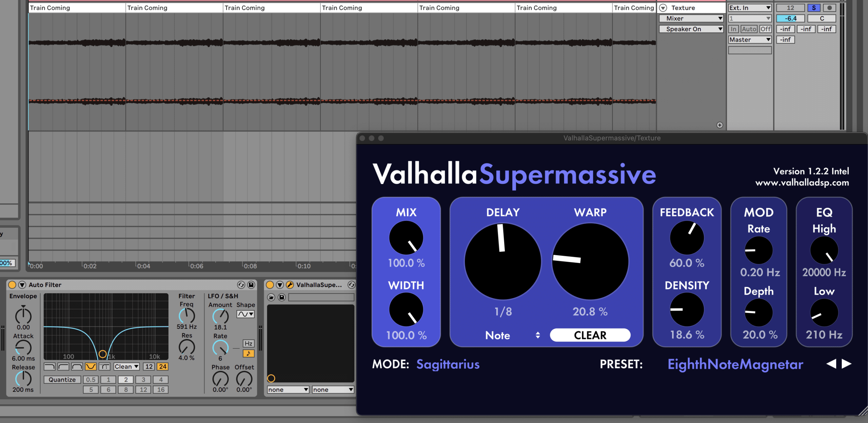Screen dimensions: 868x423
Task: Open the LFO Shape waveform dropdown
Action: (245, 314)
